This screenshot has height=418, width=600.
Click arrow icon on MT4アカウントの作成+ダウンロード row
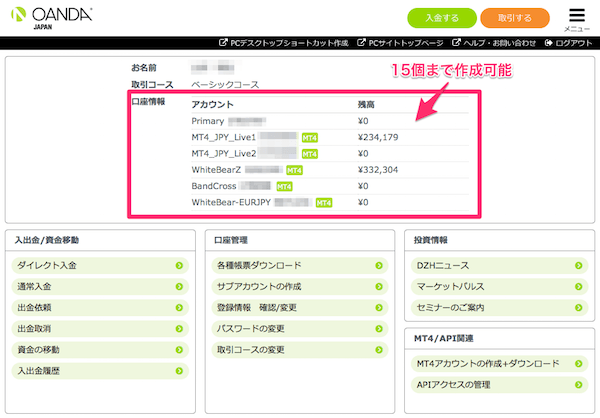click(579, 364)
